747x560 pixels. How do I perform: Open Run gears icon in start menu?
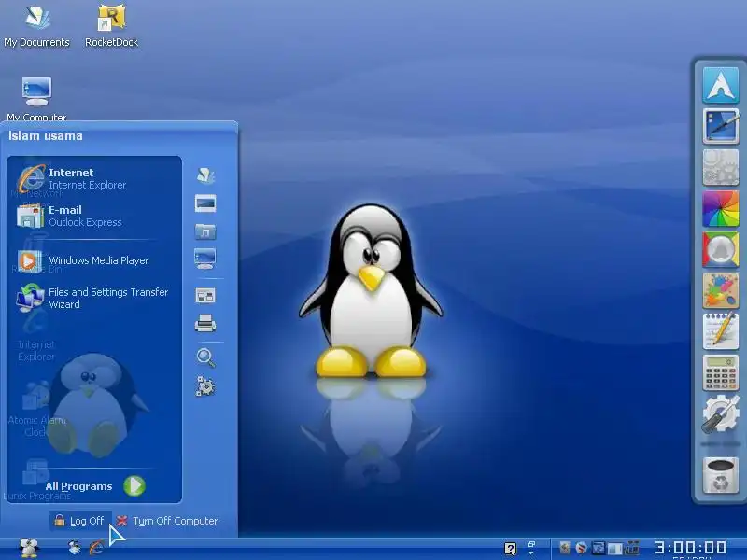click(x=205, y=386)
